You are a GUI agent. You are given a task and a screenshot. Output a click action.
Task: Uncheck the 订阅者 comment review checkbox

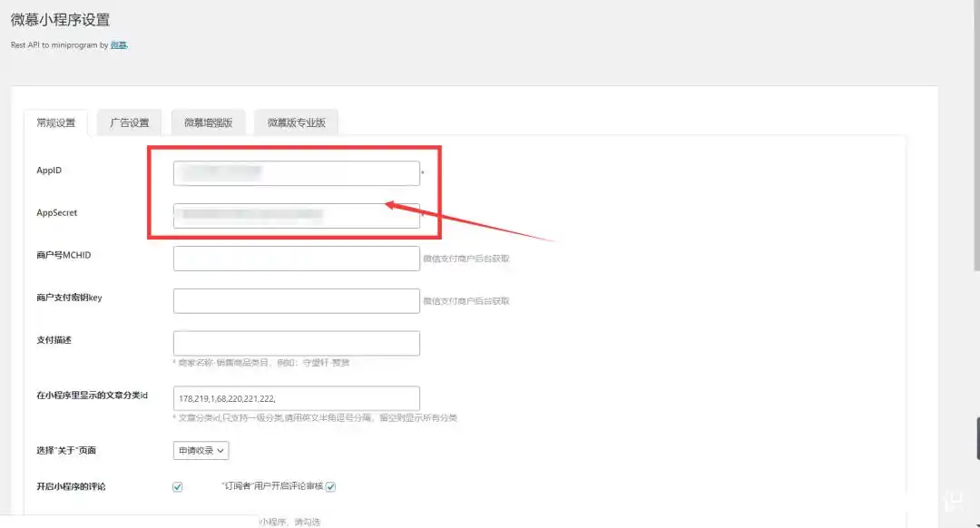(331, 487)
